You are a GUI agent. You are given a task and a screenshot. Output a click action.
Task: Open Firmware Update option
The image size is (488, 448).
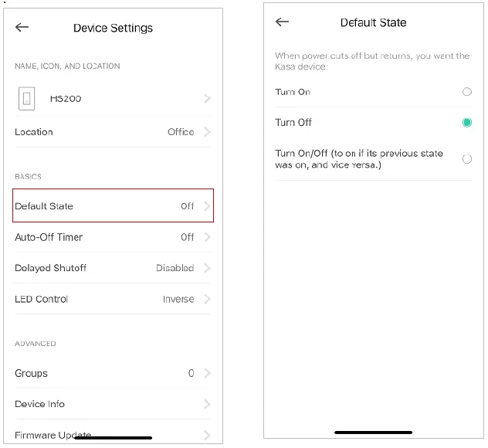(x=53, y=435)
